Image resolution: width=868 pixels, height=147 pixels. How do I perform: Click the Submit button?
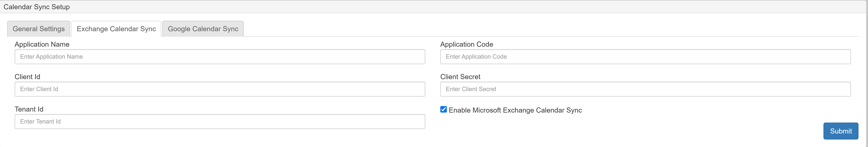pyautogui.click(x=841, y=131)
